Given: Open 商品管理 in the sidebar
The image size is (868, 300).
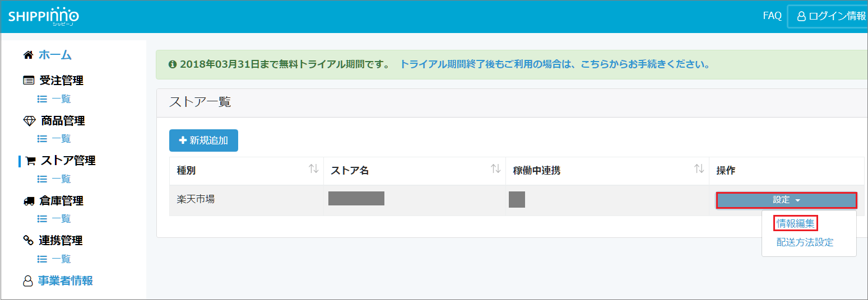Looking at the screenshot, I should [x=63, y=121].
